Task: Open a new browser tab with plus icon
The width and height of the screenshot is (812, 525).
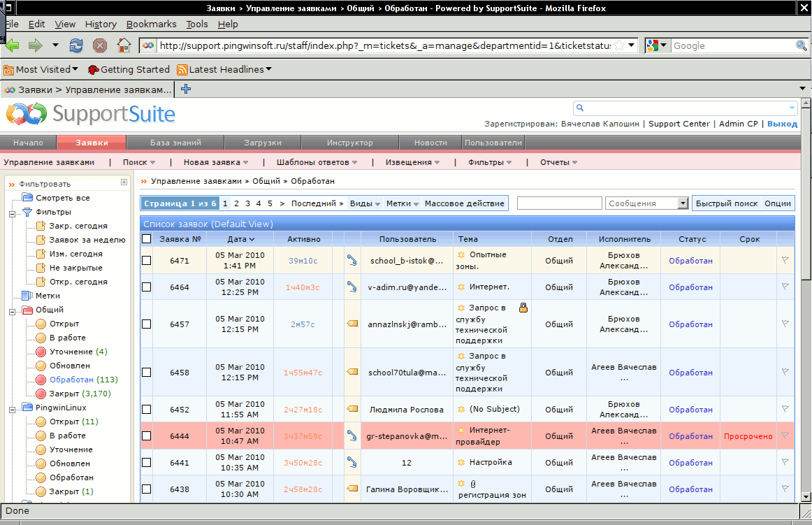Action: point(186,89)
